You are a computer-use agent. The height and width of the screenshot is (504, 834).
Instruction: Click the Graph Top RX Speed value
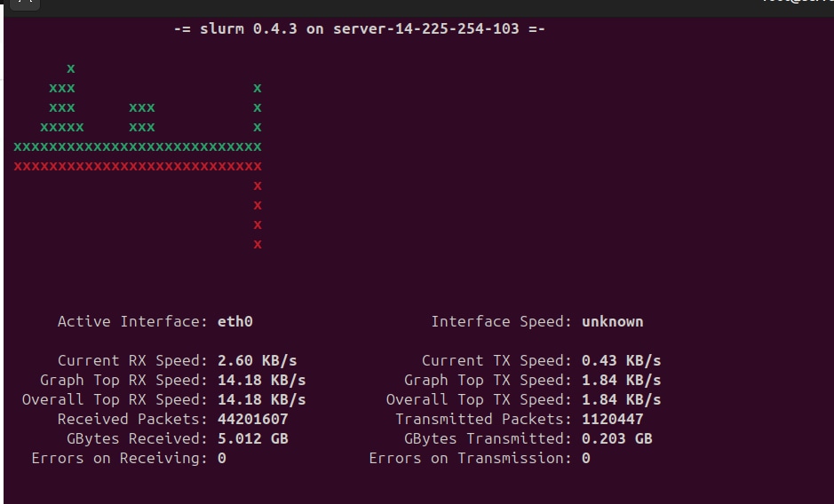[x=261, y=380]
